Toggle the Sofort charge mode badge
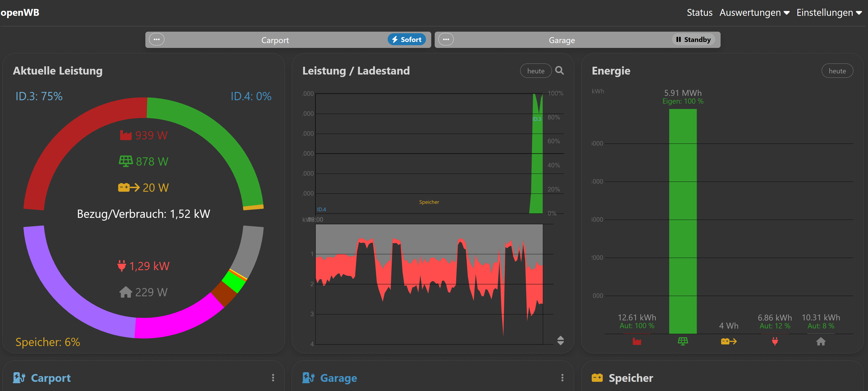Screen dimensions: 868x391 [x=407, y=39]
